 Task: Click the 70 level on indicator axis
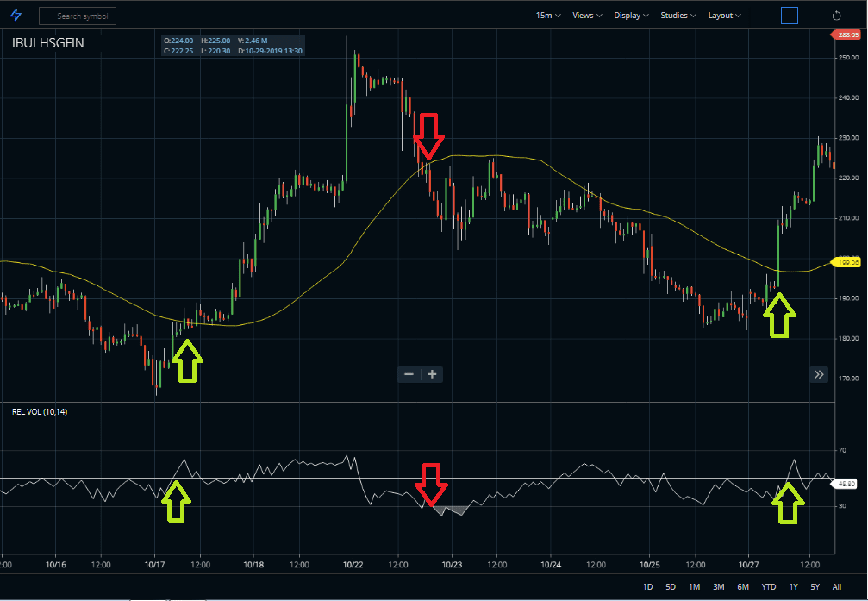point(842,450)
